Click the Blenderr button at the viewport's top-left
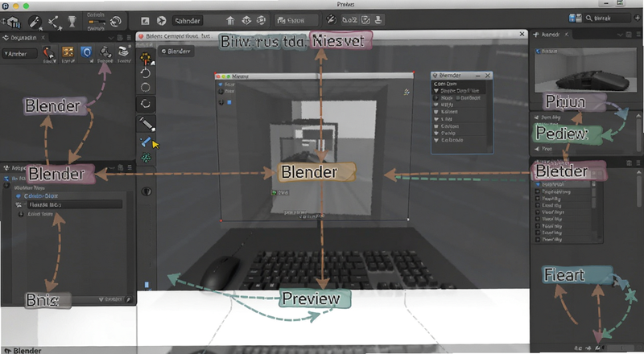 pyautogui.click(x=176, y=51)
